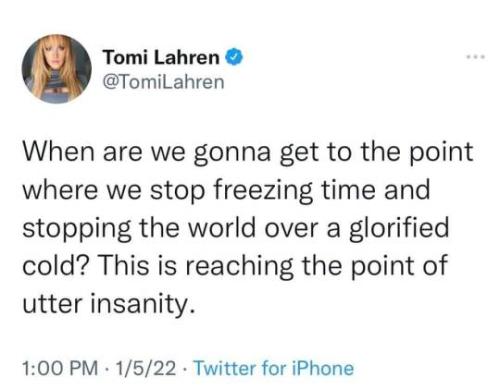This screenshot has height=389, width=500.
Task: Click the tweet's first line starting "When are we"
Action: tap(248, 152)
